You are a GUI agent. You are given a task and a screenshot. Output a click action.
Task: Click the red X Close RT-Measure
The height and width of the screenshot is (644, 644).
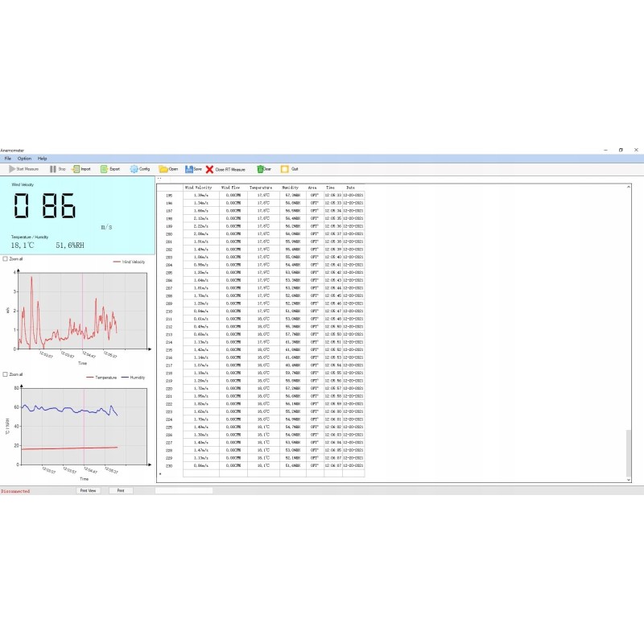[x=210, y=170]
